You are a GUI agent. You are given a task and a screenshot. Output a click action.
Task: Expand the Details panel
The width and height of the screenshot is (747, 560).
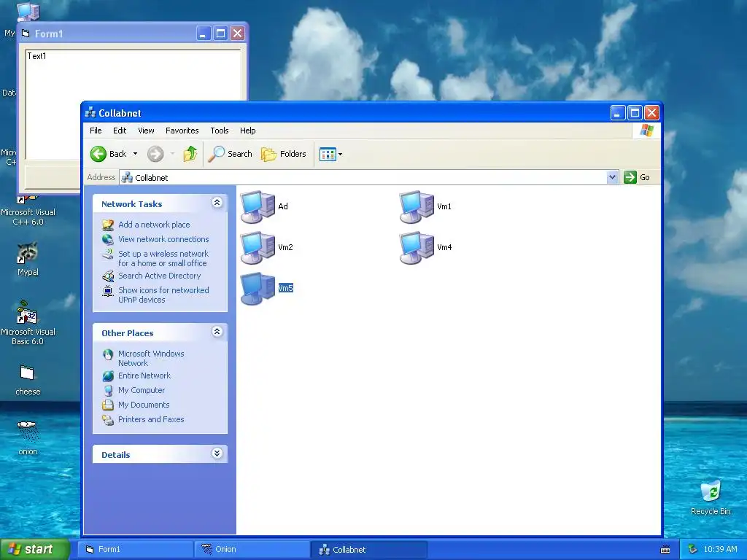point(217,454)
